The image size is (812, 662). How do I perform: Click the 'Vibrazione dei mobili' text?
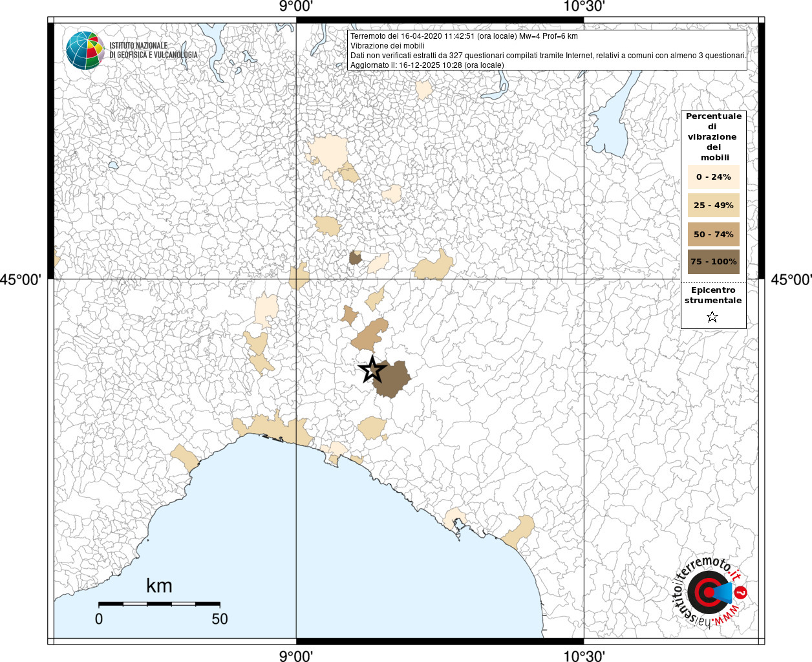[x=387, y=46]
